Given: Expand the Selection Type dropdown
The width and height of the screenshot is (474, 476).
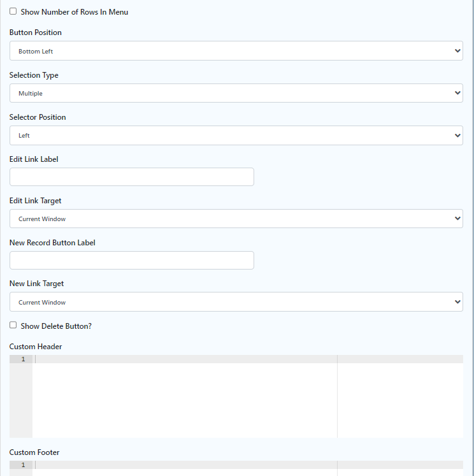Looking at the screenshot, I should 236,93.
